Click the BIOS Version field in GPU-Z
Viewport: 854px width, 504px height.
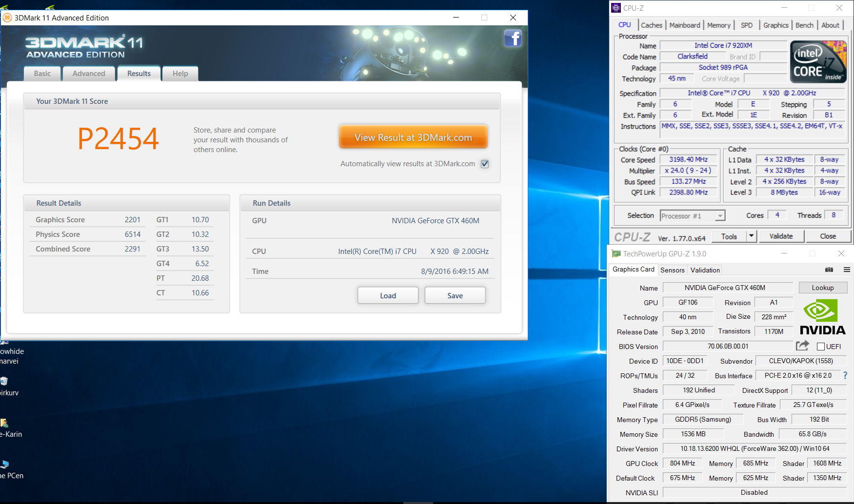[x=728, y=346]
